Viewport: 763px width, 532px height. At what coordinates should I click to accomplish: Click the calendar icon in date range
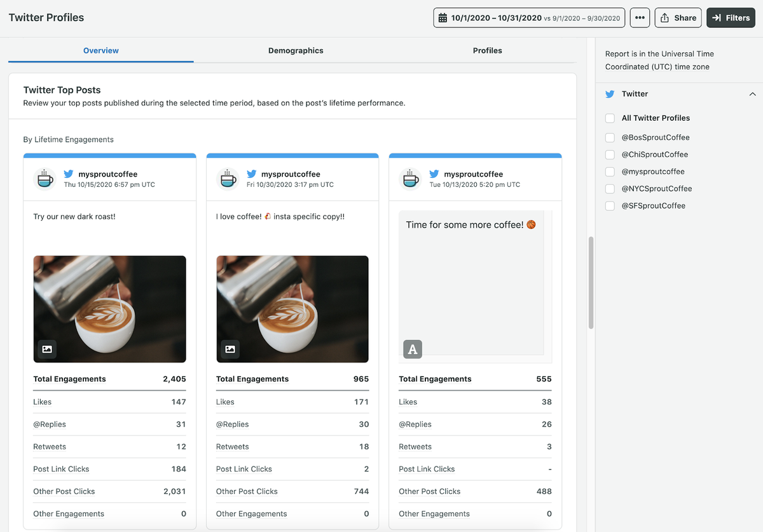(x=443, y=18)
